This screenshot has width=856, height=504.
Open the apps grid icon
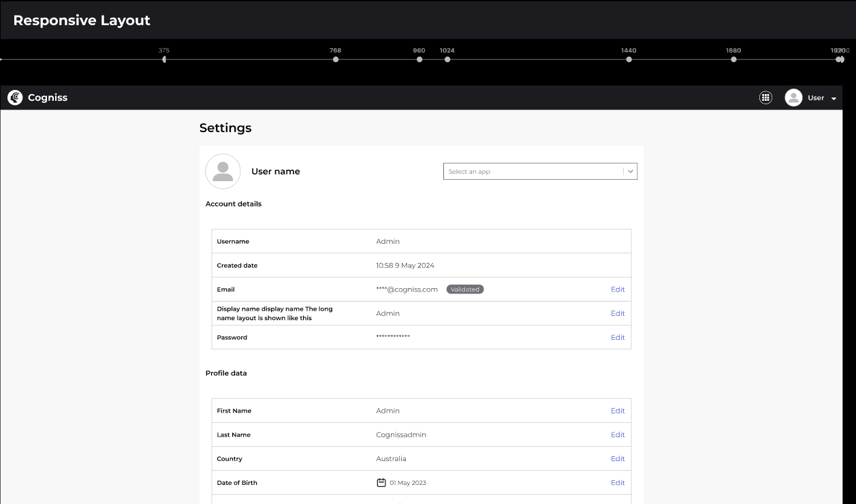coord(765,98)
